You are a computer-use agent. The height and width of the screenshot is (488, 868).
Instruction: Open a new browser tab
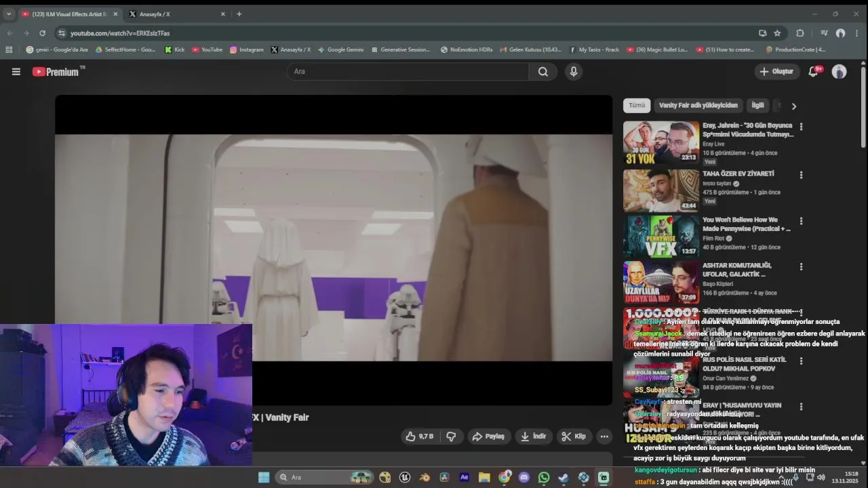tap(239, 14)
